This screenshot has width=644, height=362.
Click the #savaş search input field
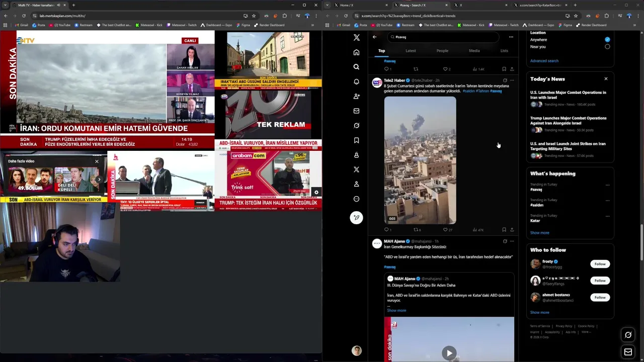[443, 37]
